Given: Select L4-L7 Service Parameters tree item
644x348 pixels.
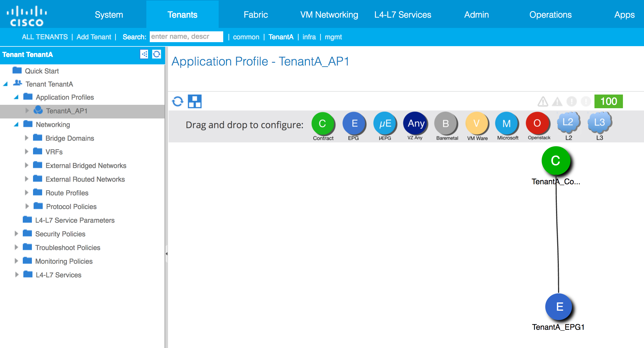Looking at the screenshot, I should [x=75, y=220].
